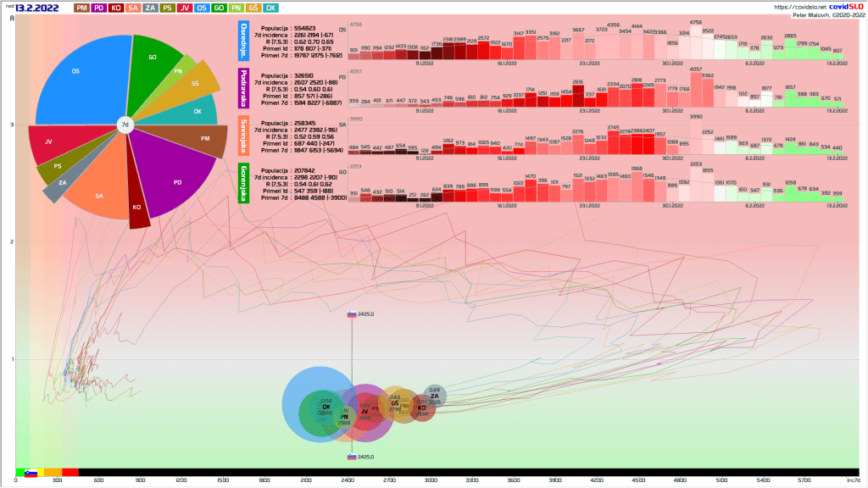
Task: Click the GŠ legend badge
Action: click(253, 8)
